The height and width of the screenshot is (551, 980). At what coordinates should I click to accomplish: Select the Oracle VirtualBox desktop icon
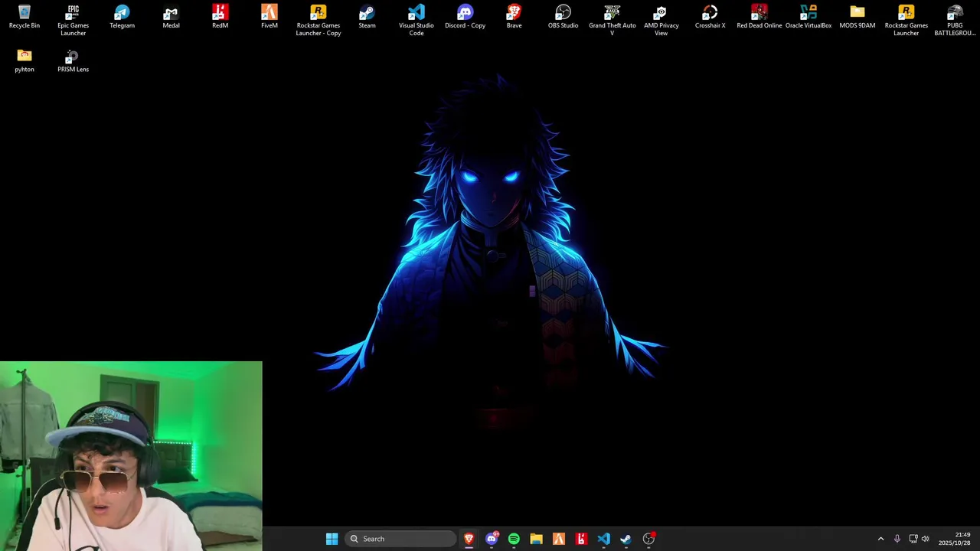[x=808, y=17]
